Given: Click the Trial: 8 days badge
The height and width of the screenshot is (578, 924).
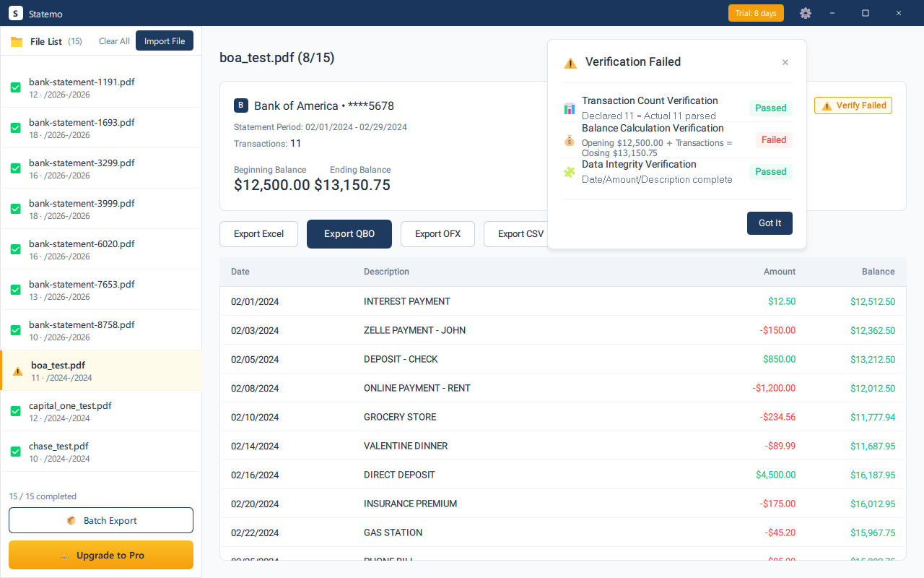Looking at the screenshot, I should tap(756, 13).
